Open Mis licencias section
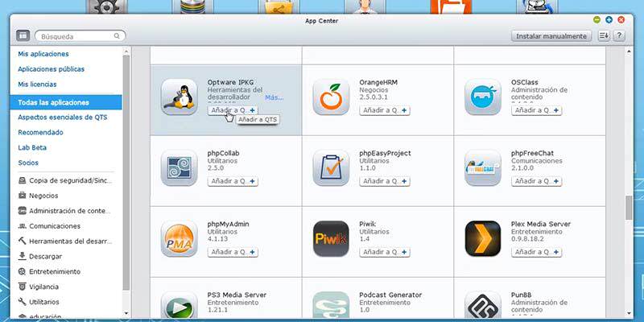The width and height of the screenshot is (644, 322). 37,85
